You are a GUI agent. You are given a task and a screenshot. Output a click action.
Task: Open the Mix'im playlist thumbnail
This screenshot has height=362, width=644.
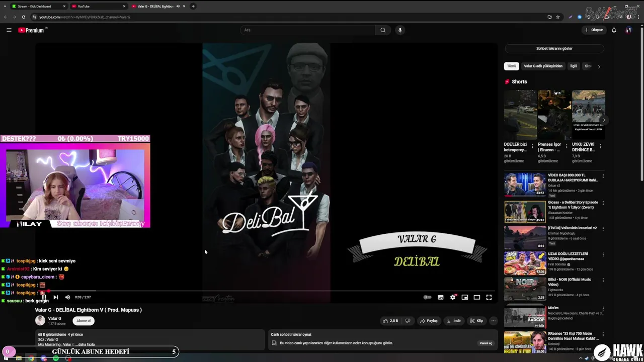click(x=525, y=317)
